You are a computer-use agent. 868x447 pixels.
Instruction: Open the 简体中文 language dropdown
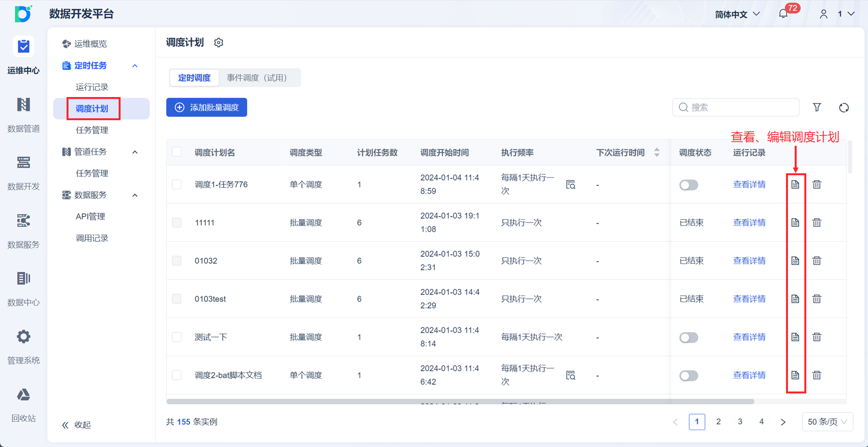point(737,14)
